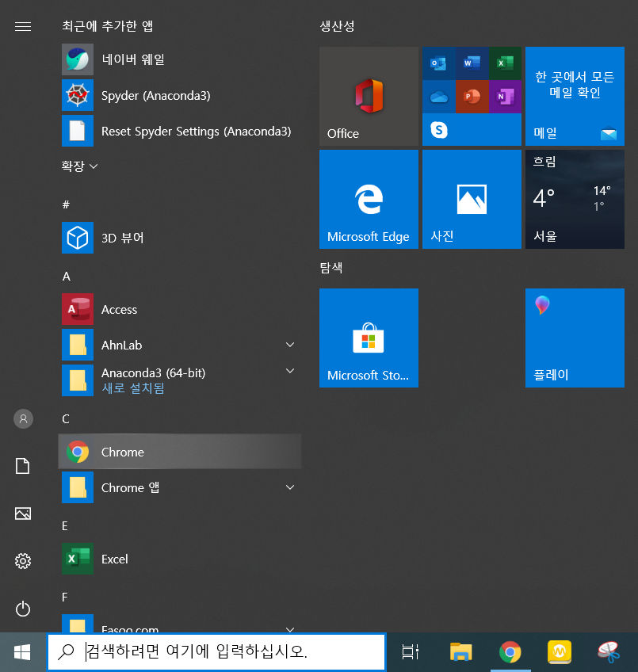Viewport: 638px width, 672px height.
Task: Open OneNote in the Office apps tile
Action: [x=505, y=97]
